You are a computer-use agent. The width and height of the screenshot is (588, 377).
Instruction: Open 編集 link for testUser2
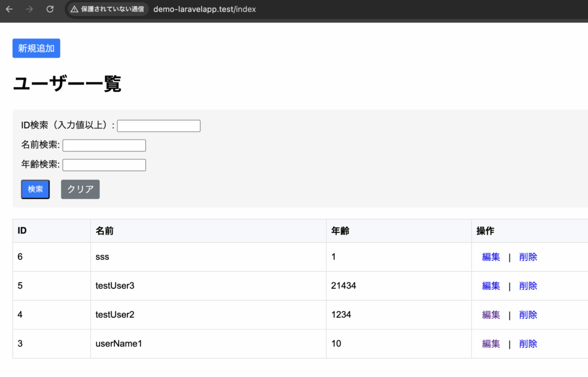click(491, 314)
